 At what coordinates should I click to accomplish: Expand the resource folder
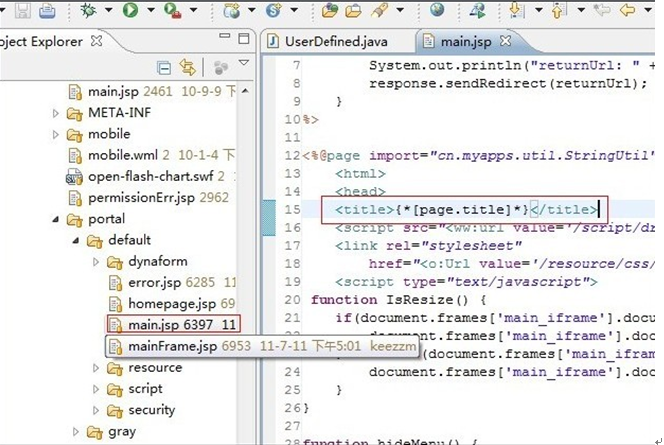tap(96, 368)
